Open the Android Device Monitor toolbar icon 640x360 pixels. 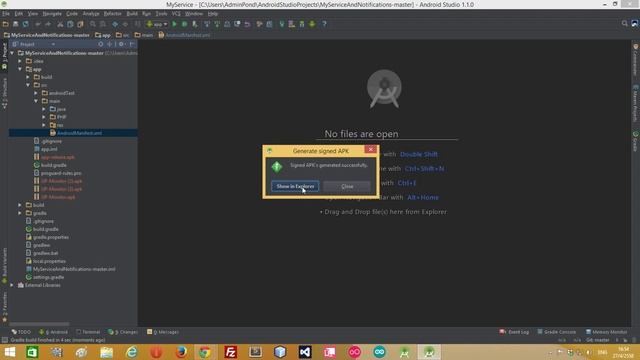(312, 24)
